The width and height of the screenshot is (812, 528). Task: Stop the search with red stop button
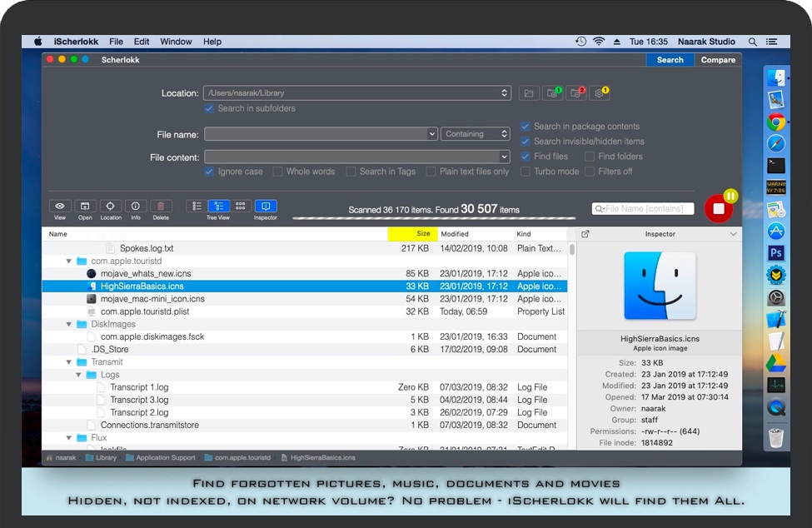(718, 210)
